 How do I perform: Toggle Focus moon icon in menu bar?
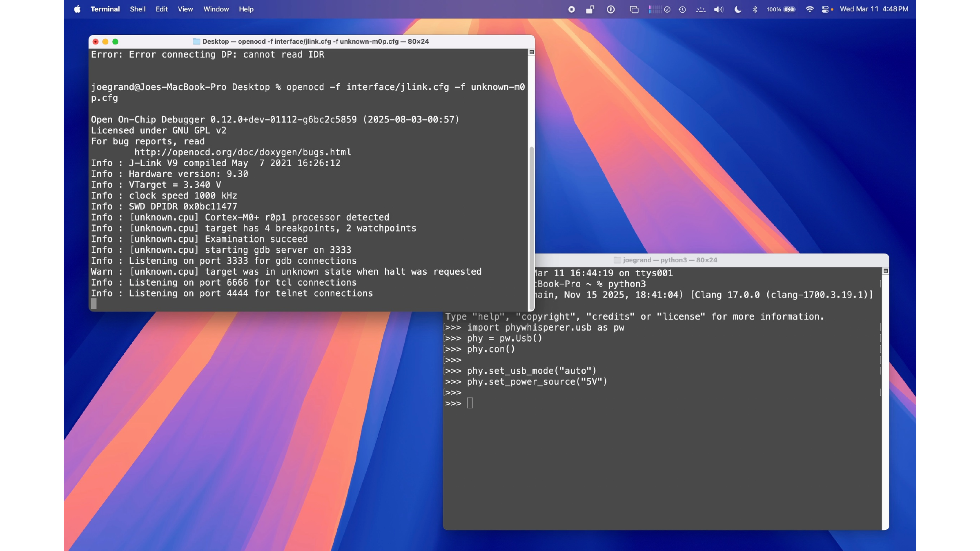tap(737, 9)
